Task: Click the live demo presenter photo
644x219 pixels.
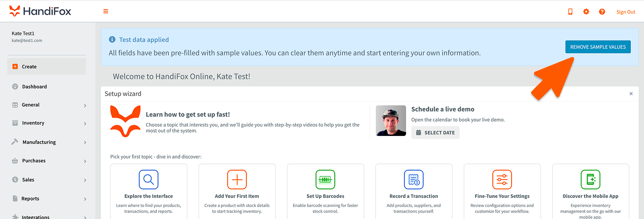Action: tap(391, 121)
